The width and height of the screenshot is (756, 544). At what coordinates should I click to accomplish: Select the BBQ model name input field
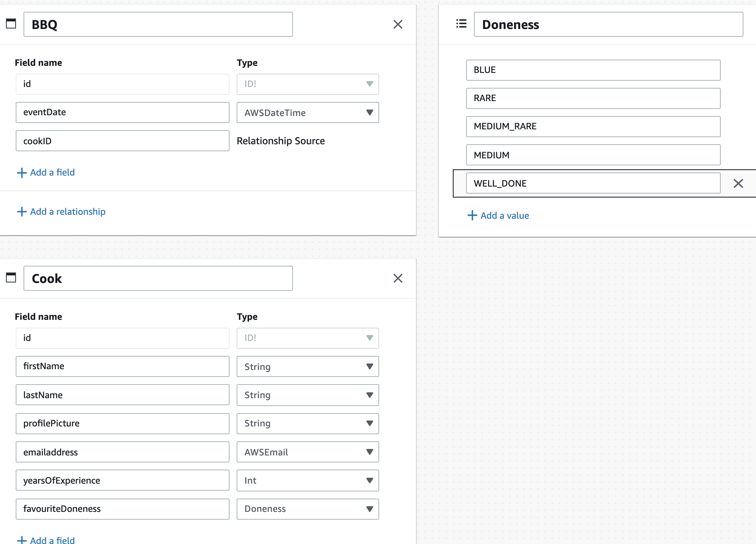(158, 24)
